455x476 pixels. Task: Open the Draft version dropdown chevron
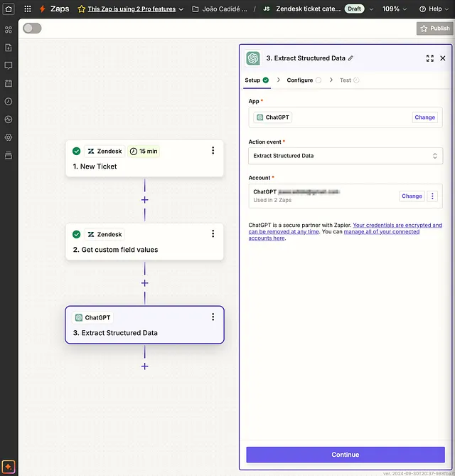coord(371,9)
